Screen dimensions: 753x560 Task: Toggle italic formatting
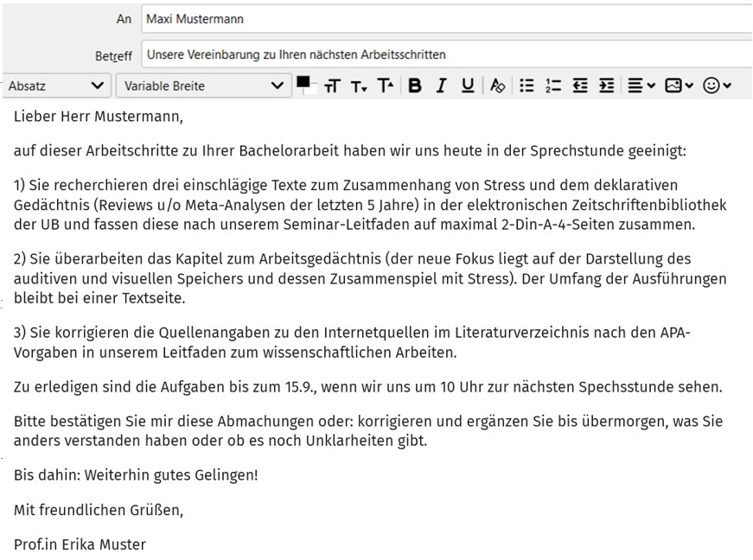(441, 86)
